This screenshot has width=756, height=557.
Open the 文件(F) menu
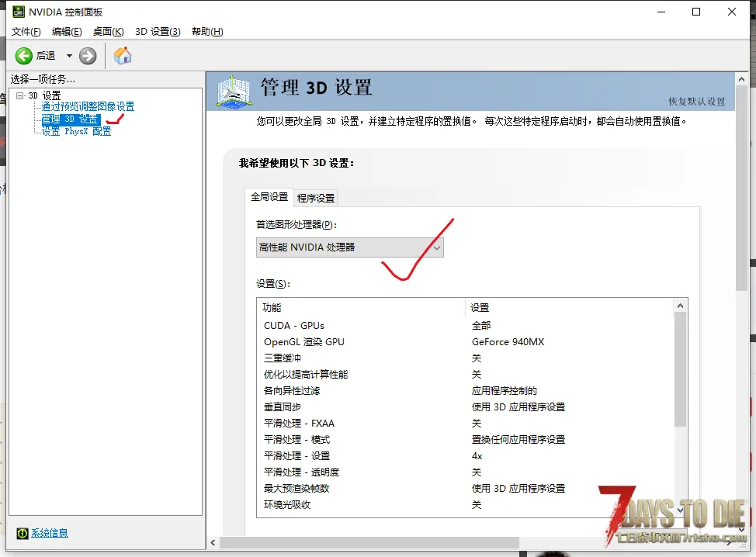point(26,32)
